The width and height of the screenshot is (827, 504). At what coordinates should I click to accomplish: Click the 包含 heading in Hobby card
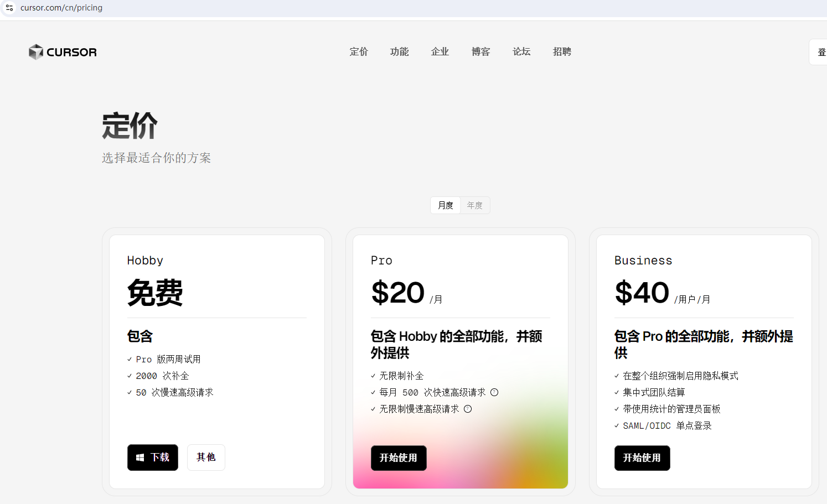139,336
